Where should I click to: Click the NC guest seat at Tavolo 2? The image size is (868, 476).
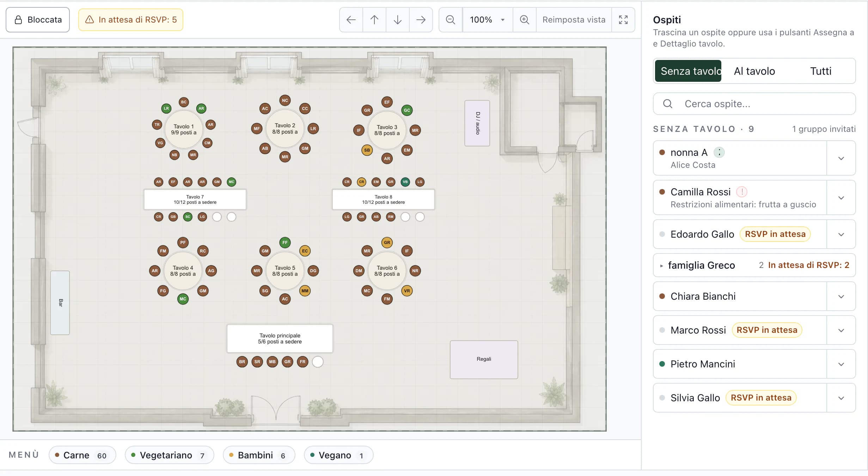click(x=285, y=100)
